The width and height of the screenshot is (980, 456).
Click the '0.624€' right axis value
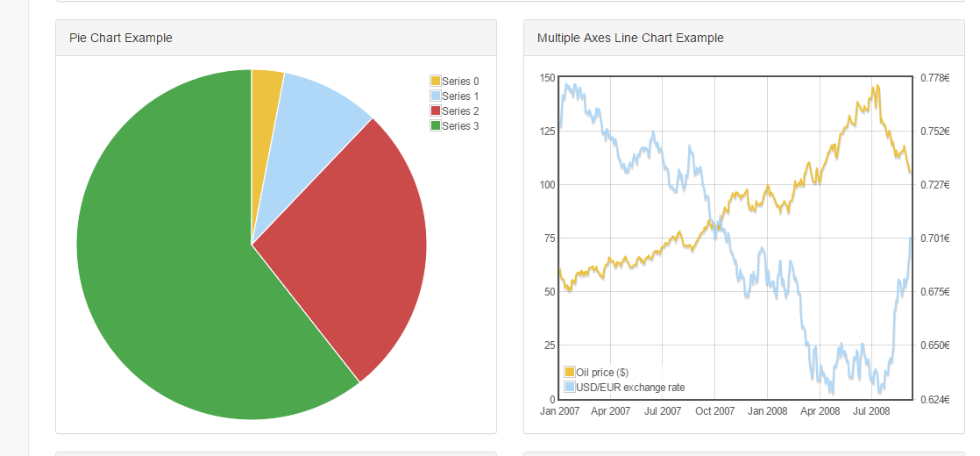pos(935,399)
